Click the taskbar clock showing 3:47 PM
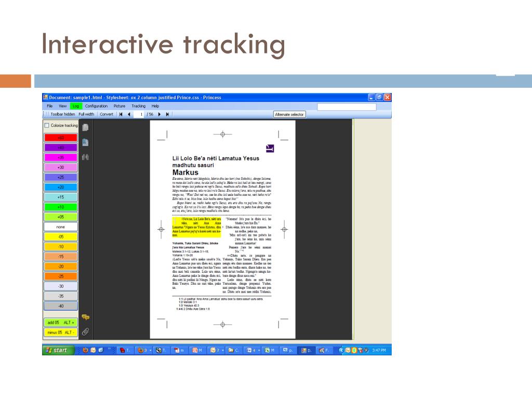532x399 pixels. 379,350
